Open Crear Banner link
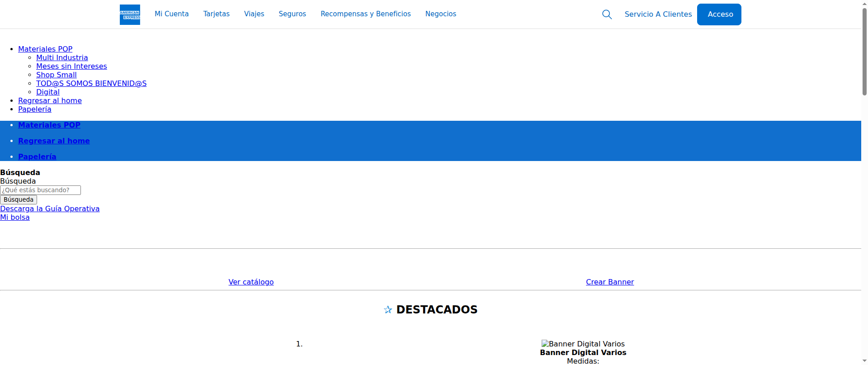The height and width of the screenshot is (365, 868). click(610, 282)
